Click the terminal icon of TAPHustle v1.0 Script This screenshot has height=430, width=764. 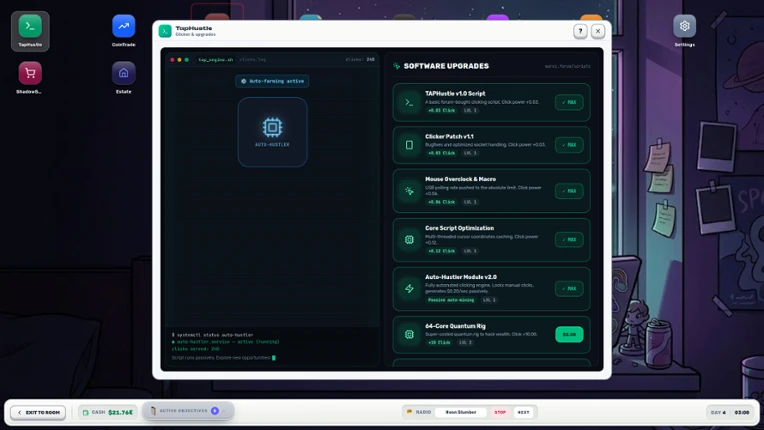click(409, 102)
